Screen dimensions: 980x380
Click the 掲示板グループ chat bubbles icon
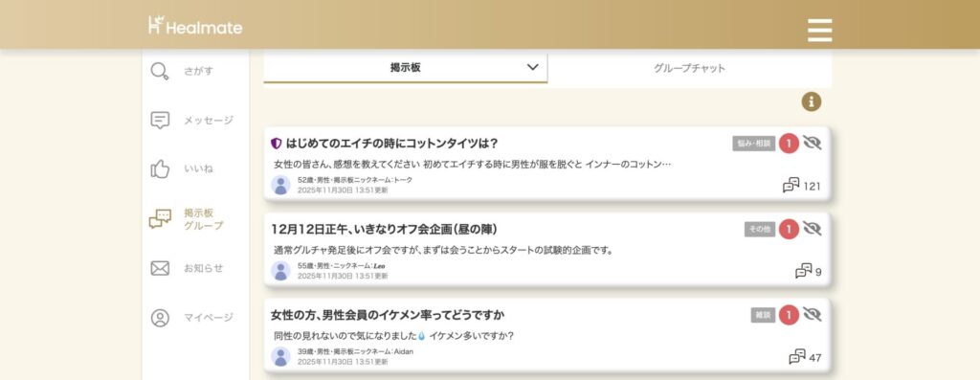(x=160, y=219)
